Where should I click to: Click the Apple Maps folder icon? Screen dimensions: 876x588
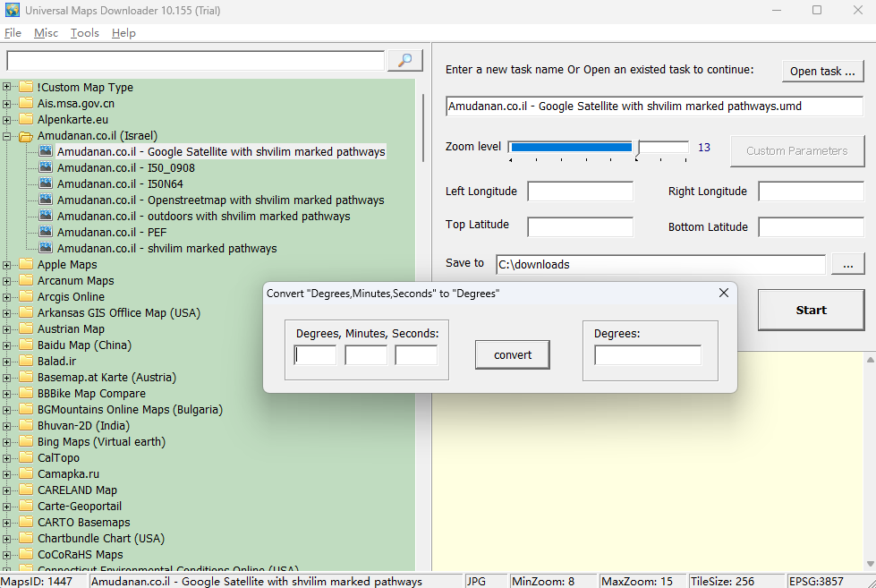pyautogui.click(x=25, y=264)
